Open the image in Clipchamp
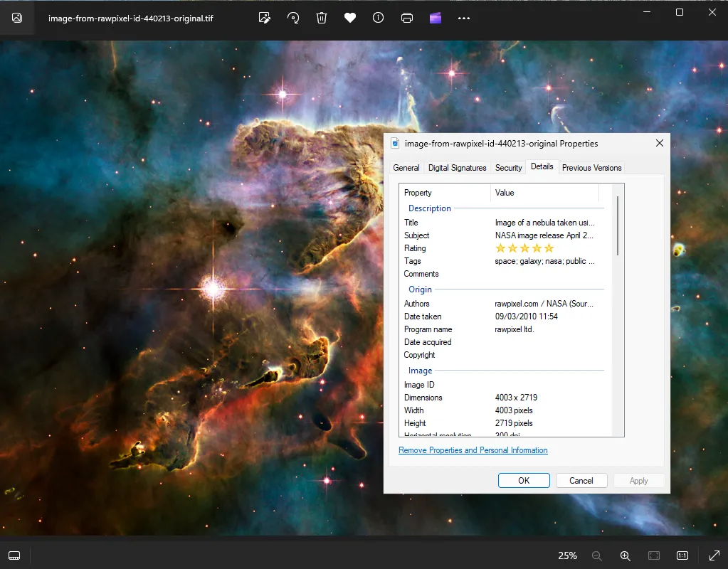The height and width of the screenshot is (569, 728). (435, 18)
